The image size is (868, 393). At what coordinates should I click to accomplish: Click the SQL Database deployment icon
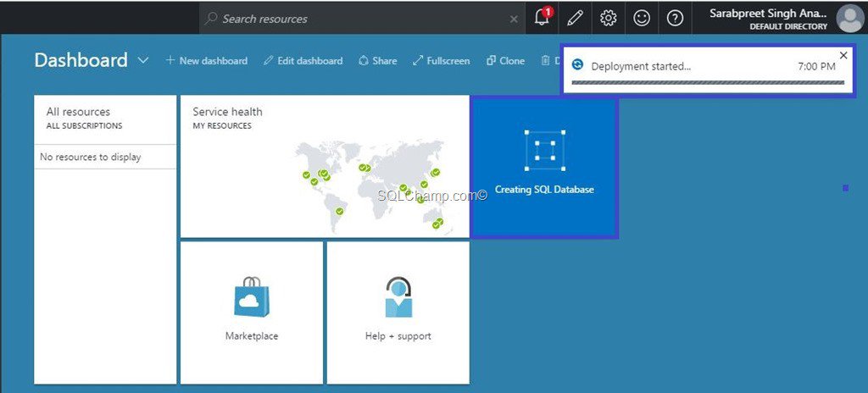(x=545, y=151)
